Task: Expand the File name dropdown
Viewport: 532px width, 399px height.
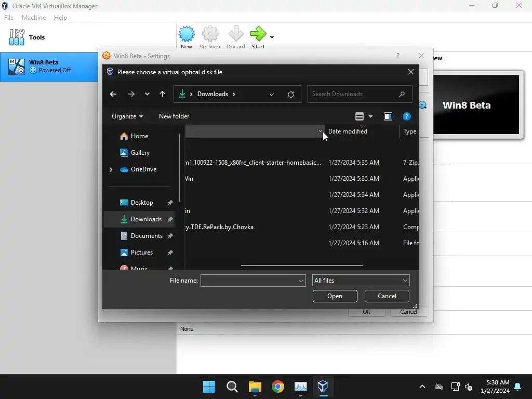Action: click(301, 281)
